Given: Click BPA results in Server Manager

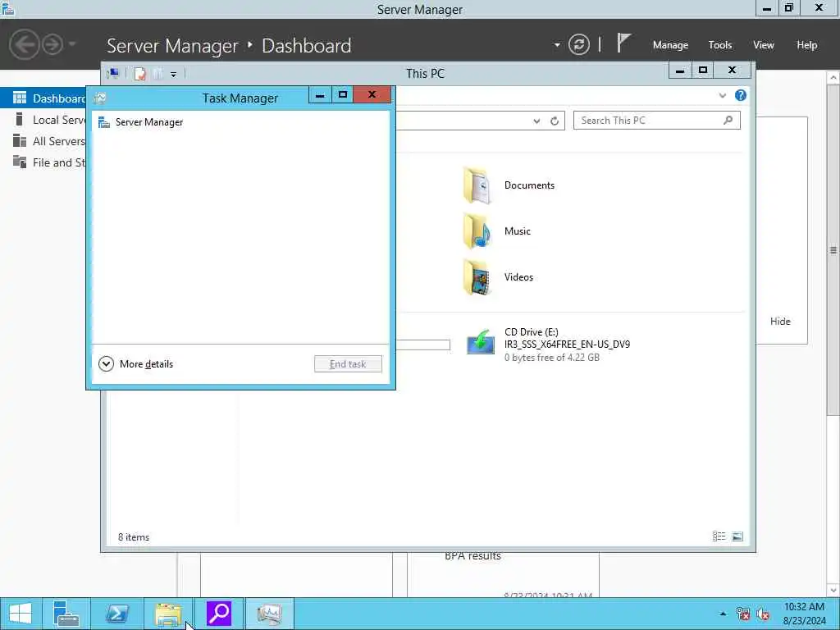Looking at the screenshot, I should [x=473, y=556].
